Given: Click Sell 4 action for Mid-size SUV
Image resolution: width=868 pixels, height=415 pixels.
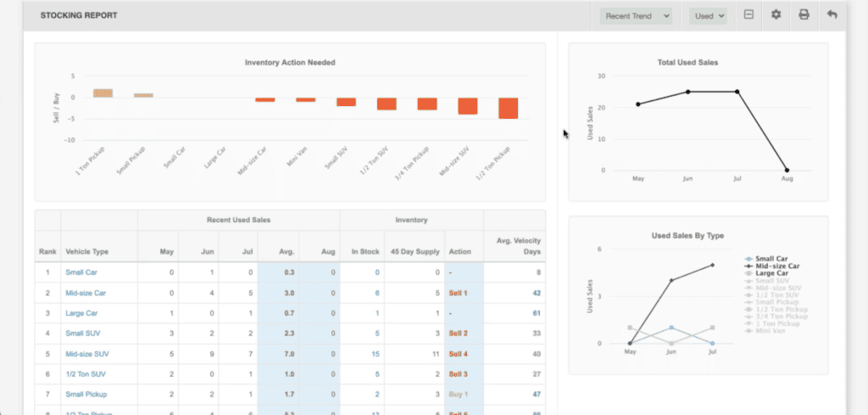Looking at the screenshot, I should click(459, 354).
